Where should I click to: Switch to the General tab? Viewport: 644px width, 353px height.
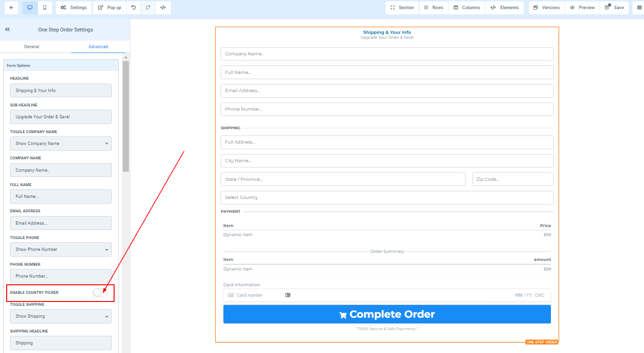[32, 47]
